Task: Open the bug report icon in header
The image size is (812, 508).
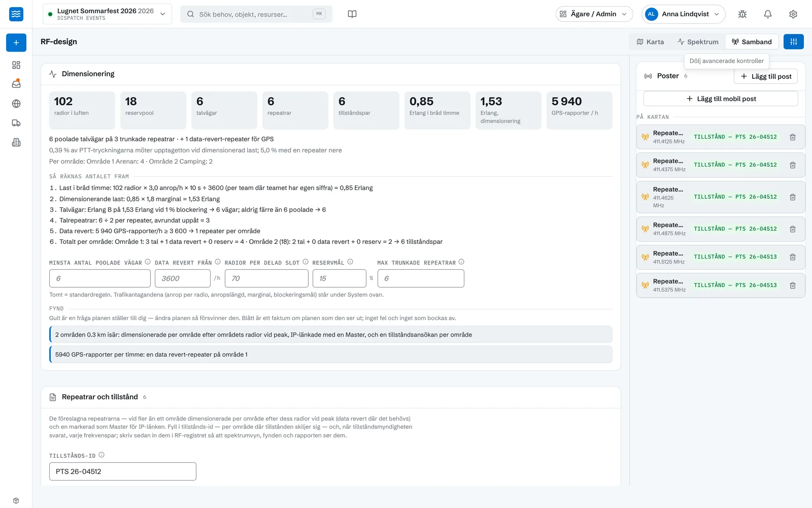Action: (x=742, y=14)
